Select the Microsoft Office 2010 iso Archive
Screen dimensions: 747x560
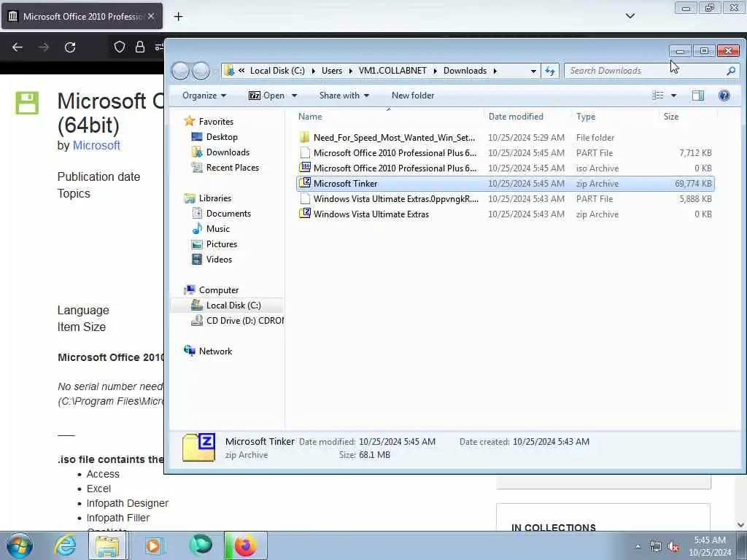[505, 168]
